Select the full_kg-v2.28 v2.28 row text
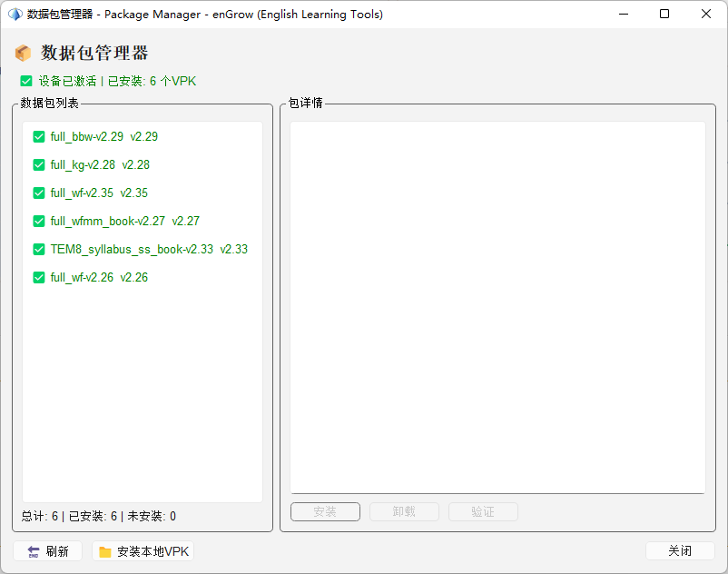Viewport: 728px width, 574px height. click(100, 165)
